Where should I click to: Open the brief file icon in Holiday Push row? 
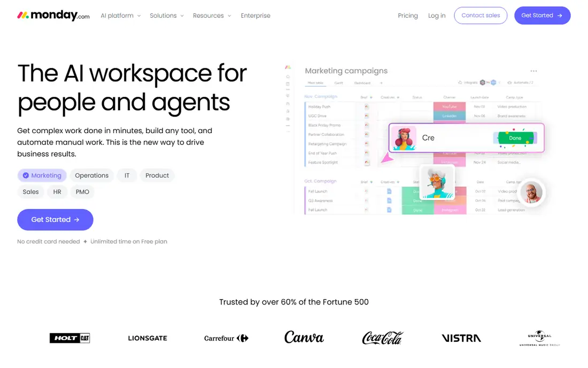tap(367, 106)
